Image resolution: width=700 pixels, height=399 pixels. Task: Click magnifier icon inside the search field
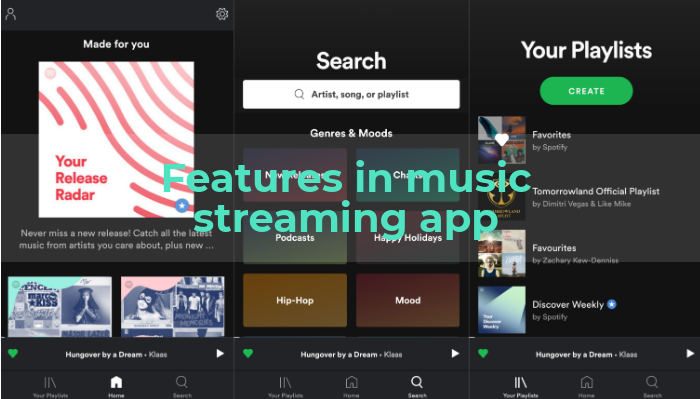[299, 94]
